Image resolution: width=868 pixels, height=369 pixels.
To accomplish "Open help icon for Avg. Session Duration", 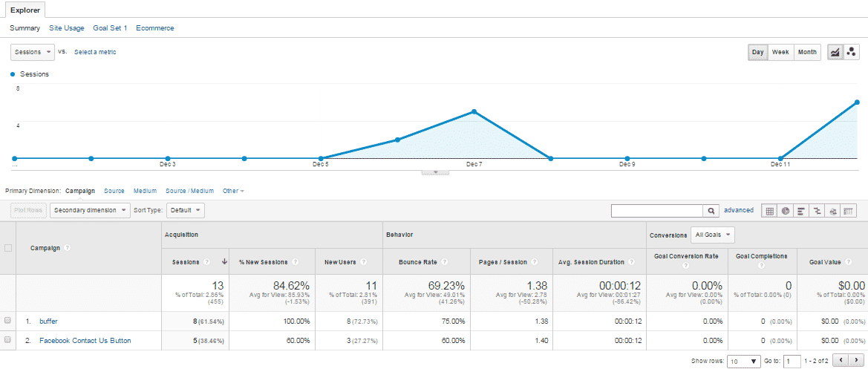I will tap(632, 261).
